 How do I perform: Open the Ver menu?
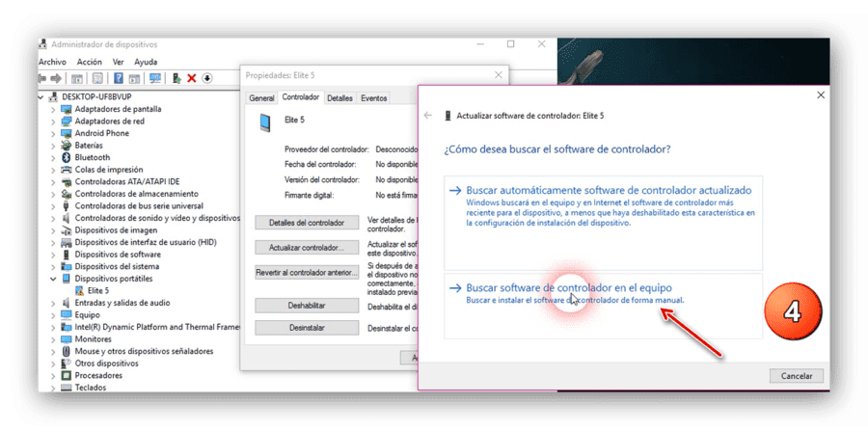118,62
